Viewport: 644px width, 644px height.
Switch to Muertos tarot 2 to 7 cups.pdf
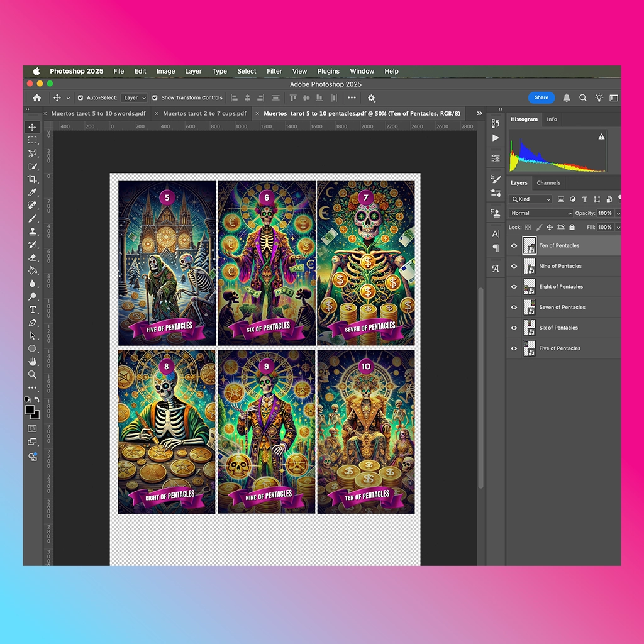coord(204,113)
